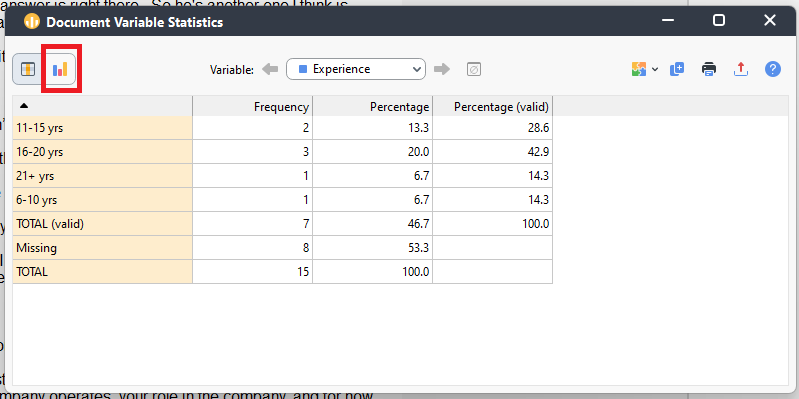This screenshot has width=799, height=399.
Task: Maximize the Document Variable Statistics window
Action: (x=719, y=21)
